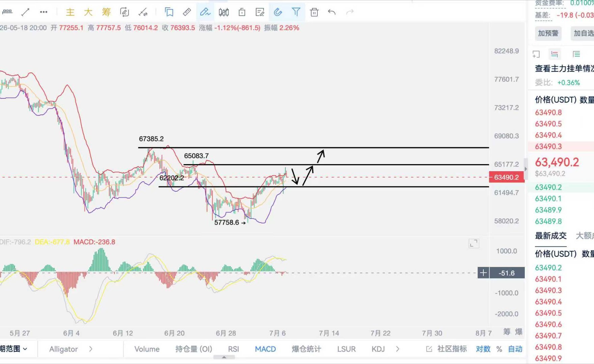
Task: Open 查看主力挂单情况 link
Action: [x=564, y=69]
